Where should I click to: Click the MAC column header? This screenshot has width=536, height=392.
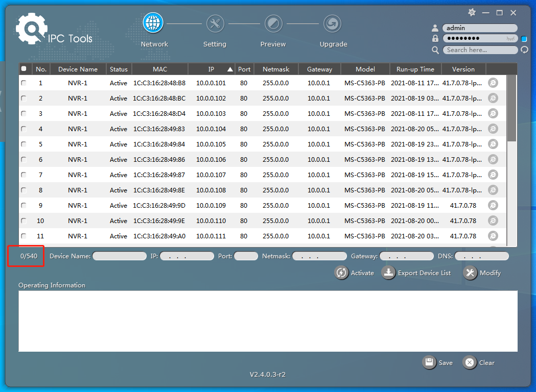(160, 69)
